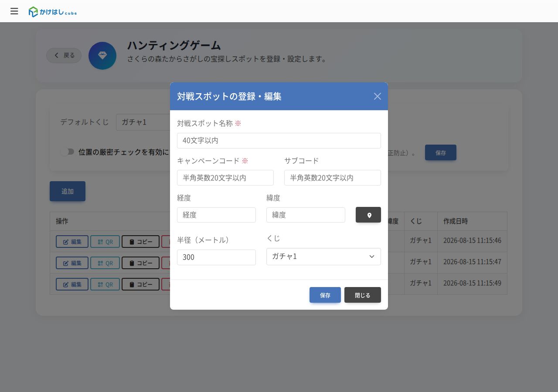Click ガチャ1 in the 11:15:47 row
This screenshot has height=392, width=558.
421,262
